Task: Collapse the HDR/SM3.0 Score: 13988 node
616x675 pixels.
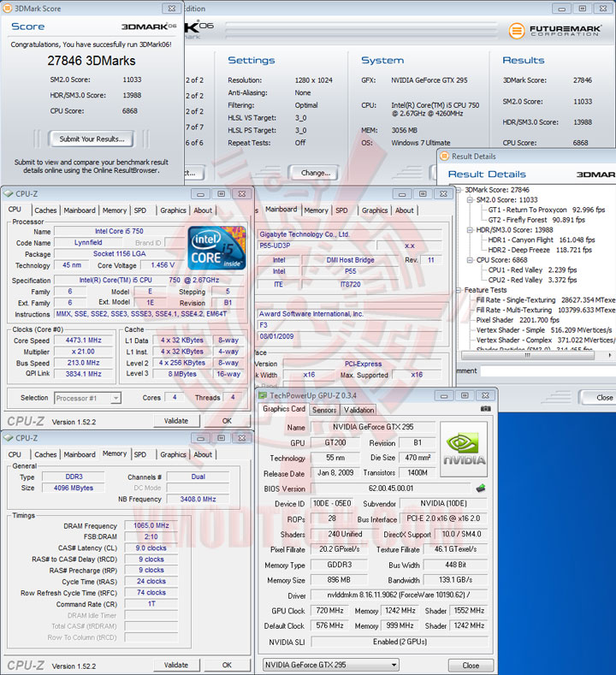Action: pos(470,230)
